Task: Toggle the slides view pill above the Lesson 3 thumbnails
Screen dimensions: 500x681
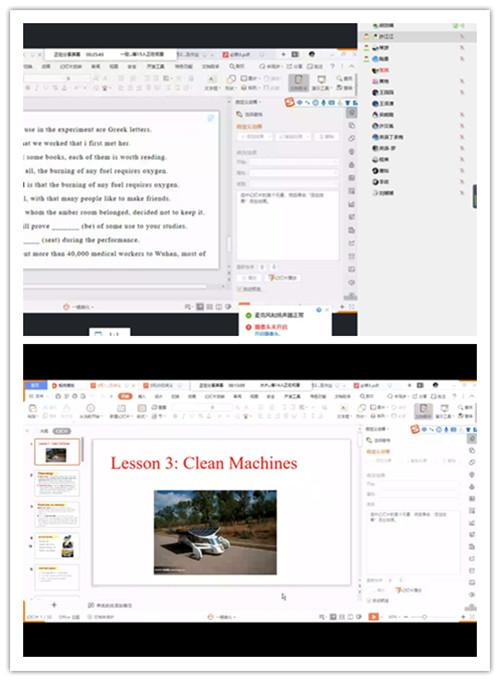Action: (62, 431)
